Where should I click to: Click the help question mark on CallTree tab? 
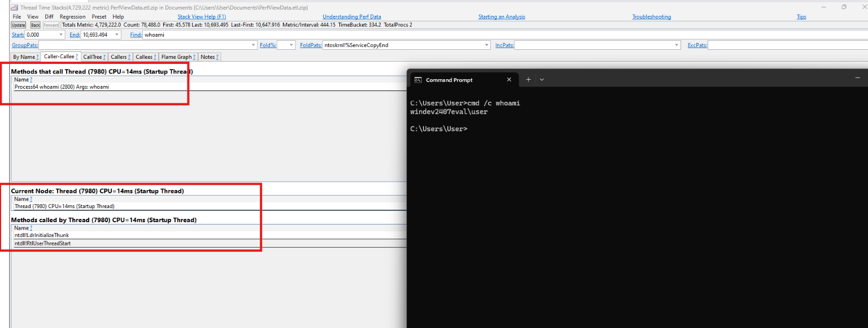coord(104,57)
